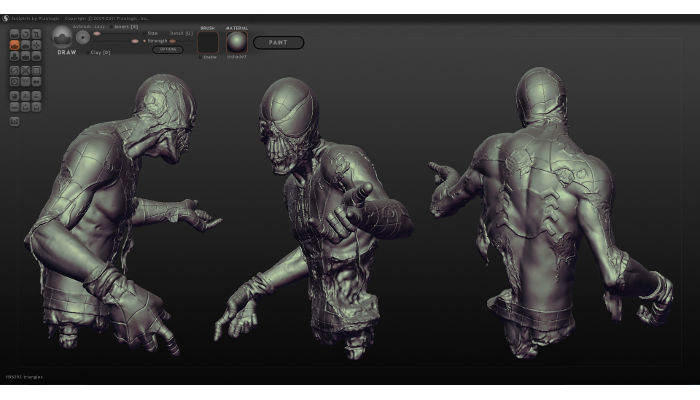Select the Scale tool
700x400 pixels.
(37, 34)
